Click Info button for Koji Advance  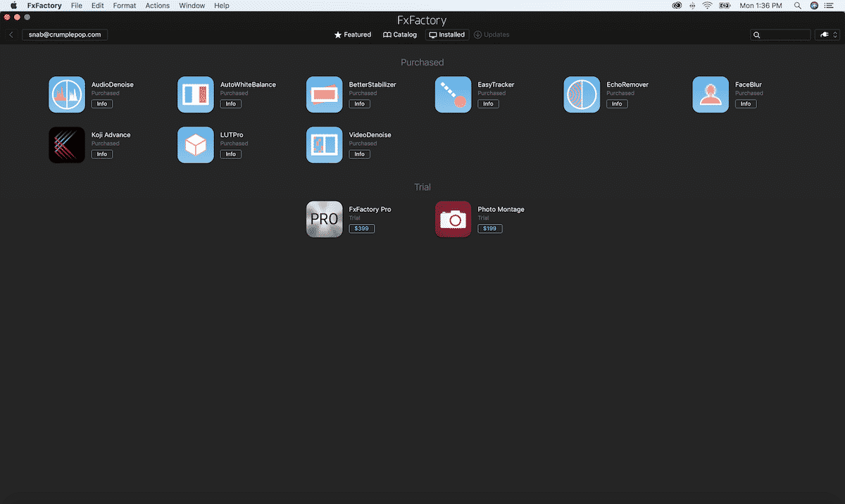(102, 154)
